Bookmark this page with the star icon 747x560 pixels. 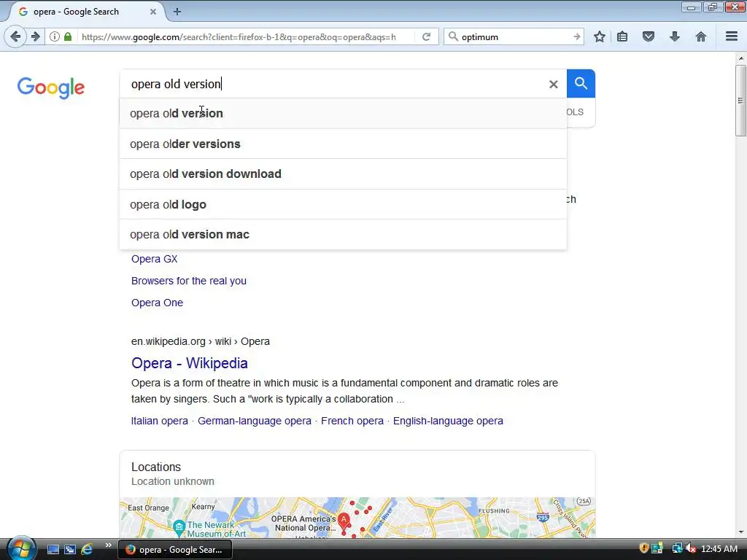coord(600,36)
